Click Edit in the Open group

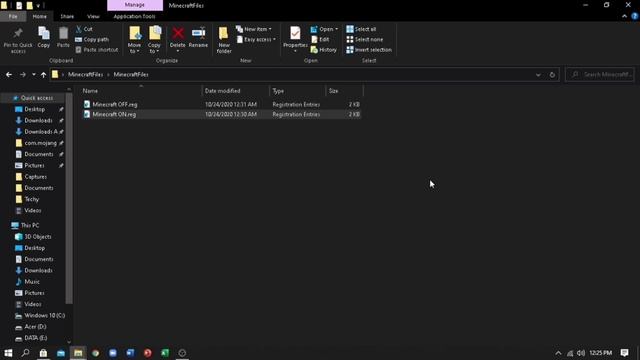coord(320,40)
